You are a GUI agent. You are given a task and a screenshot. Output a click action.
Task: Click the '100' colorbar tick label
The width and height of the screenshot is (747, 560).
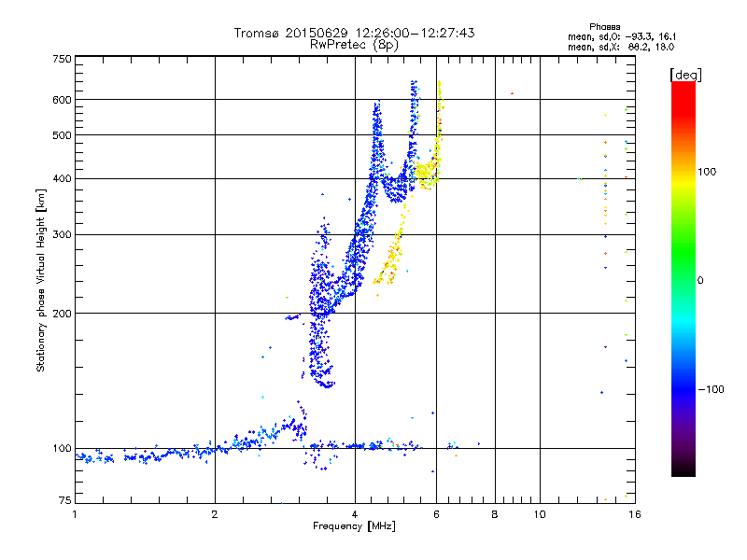(x=707, y=172)
